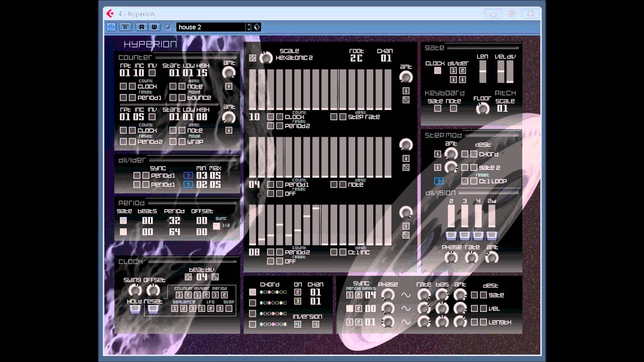Click the period value 32
644x362 pixels.
pos(175,221)
